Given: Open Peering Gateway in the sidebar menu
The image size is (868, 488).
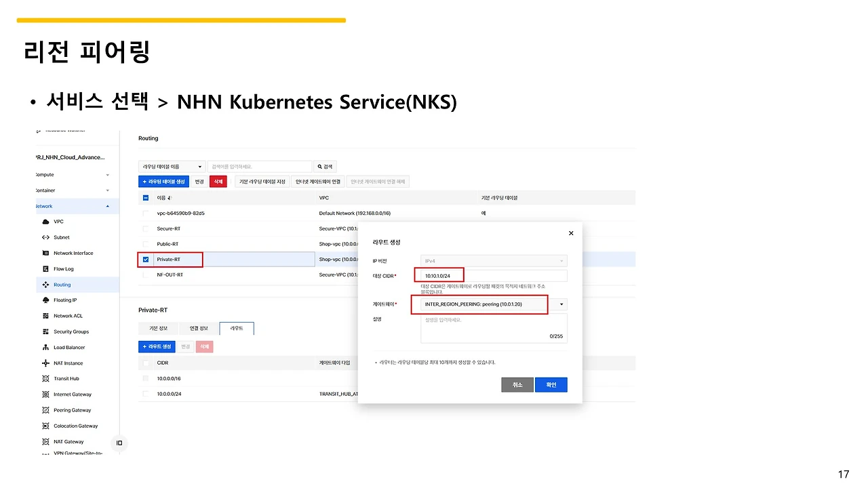Looking at the screenshot, I should coord(73,410).
